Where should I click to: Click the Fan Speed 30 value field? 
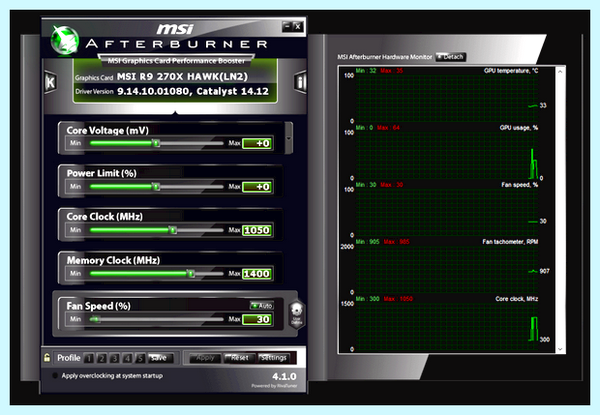(258, 319)
